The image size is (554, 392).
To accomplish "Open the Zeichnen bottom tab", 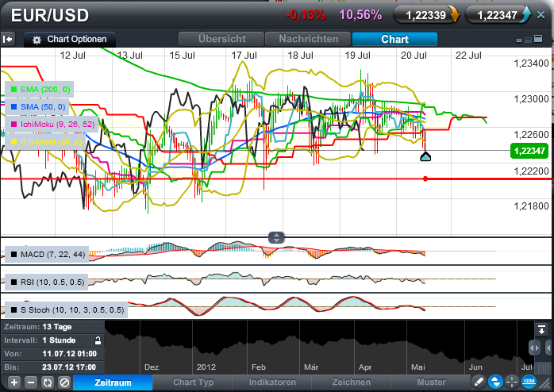I will [x=352, y=382].
